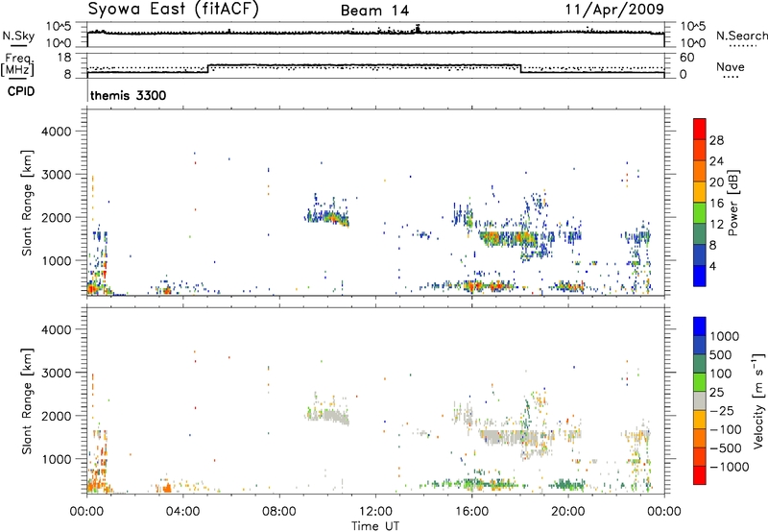This screenshot has height=532, width=768.
Task: Click the '28' tick on the Power scale
Action: (716, 140)
